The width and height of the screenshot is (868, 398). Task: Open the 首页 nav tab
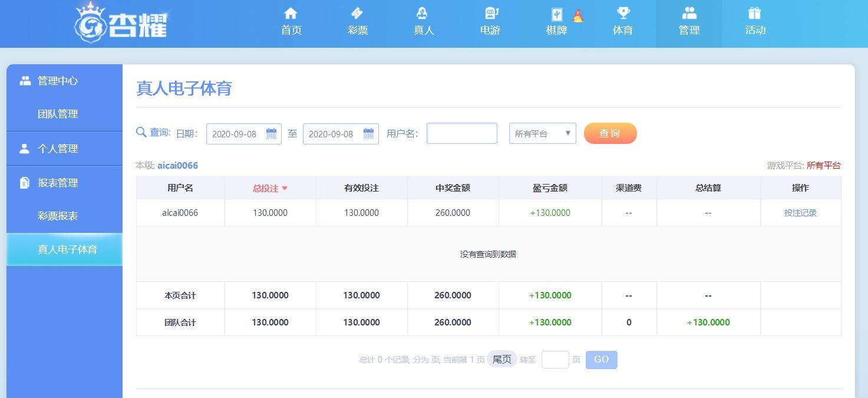click(x=291, y=24)
